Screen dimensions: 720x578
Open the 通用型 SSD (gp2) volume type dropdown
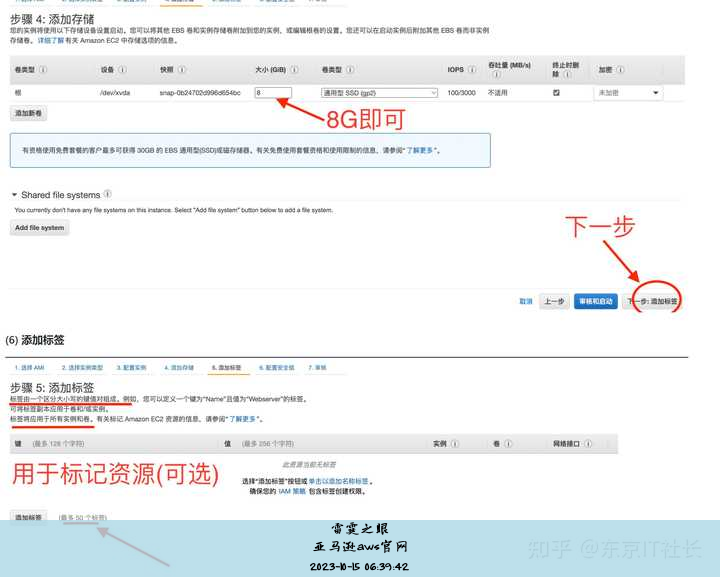[379, 93]
